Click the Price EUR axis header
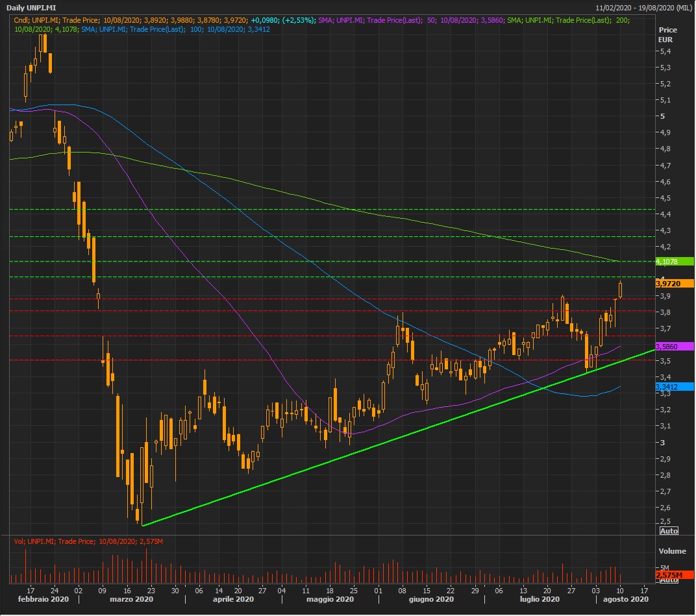This screenshot has height=616, width=696. click(667, 35)
